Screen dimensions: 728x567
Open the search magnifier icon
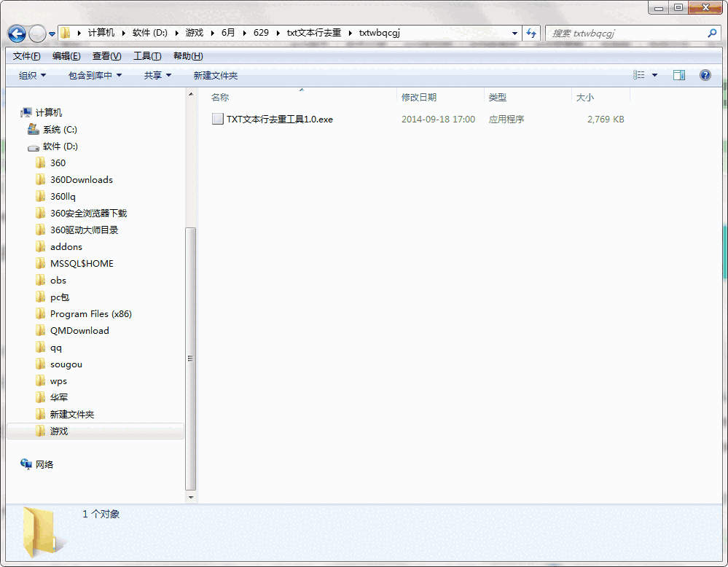712,33
